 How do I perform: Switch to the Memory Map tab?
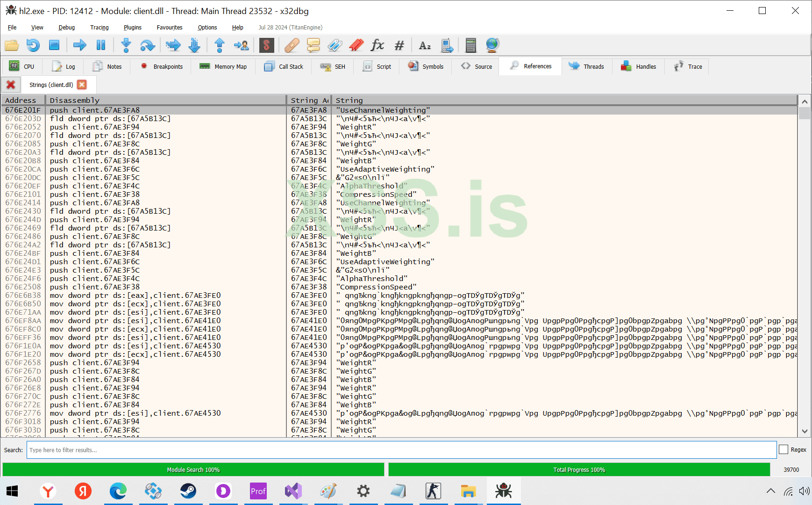click(x=223, y=66)
